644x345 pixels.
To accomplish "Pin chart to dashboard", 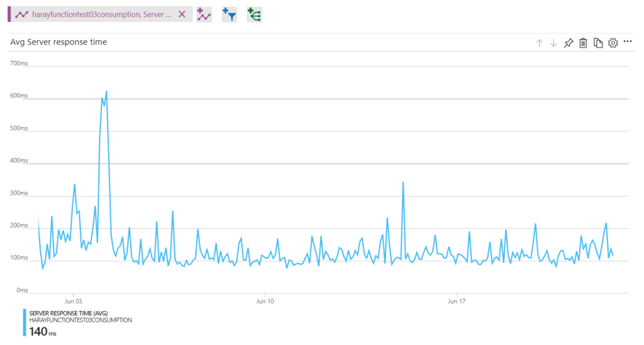I will pos(569,43).
